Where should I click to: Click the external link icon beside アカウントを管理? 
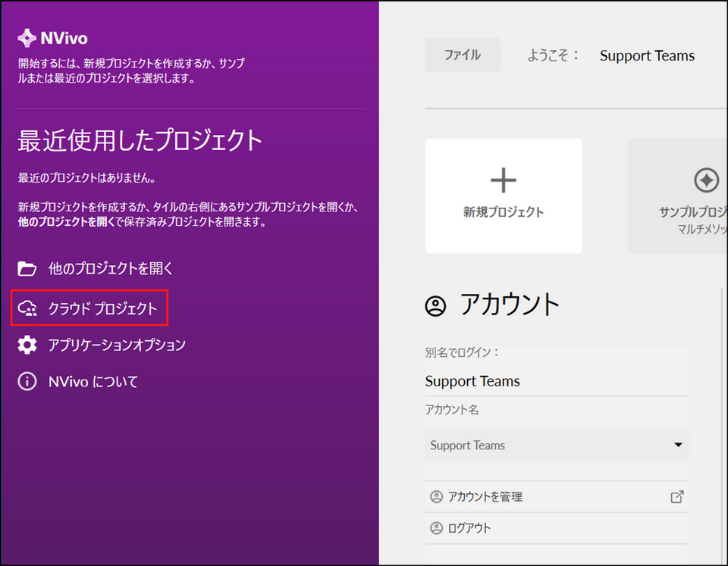click(x=677, y=497)
